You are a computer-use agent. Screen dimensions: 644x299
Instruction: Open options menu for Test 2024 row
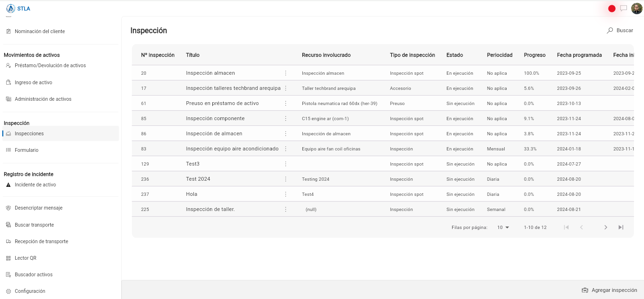point(285,179)
